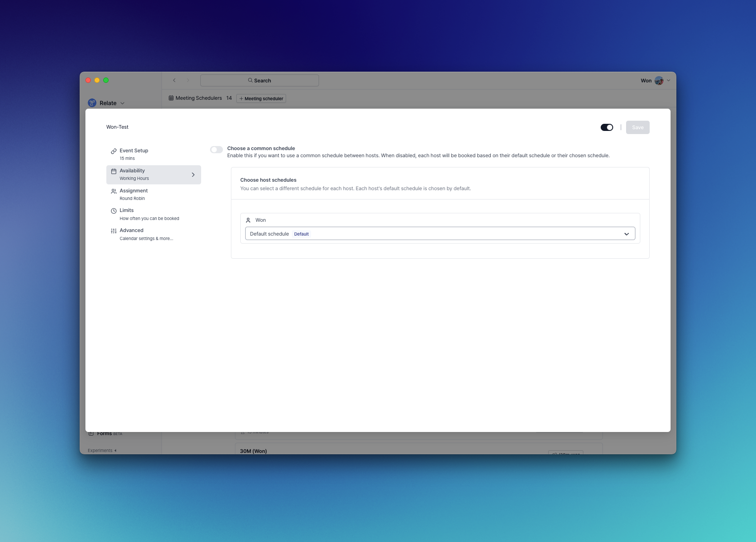756x542 pixels.
Task: Click the Event Setup link icon
Action: pos(113,151)
